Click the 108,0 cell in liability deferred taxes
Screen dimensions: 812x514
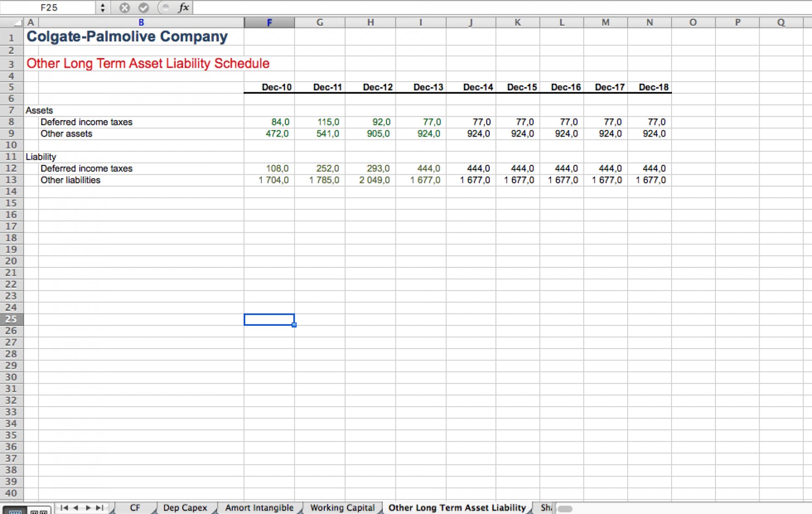coord(269,168)
